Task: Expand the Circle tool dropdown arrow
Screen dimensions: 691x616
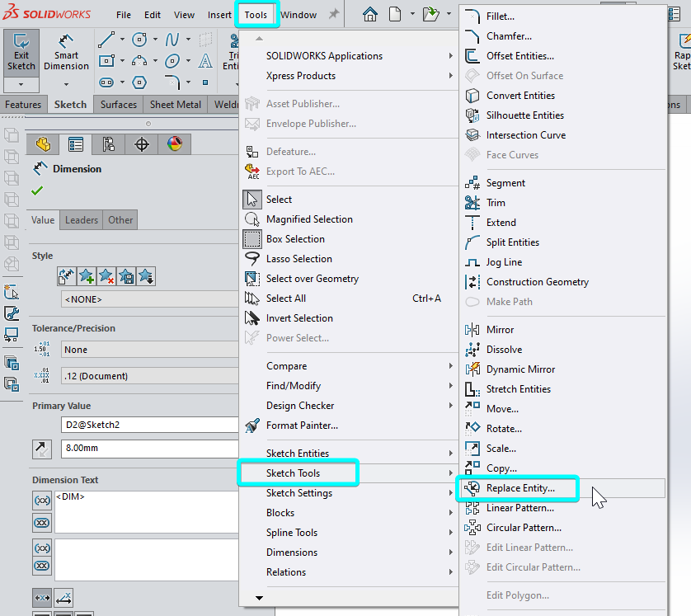Action: point(155,40)
